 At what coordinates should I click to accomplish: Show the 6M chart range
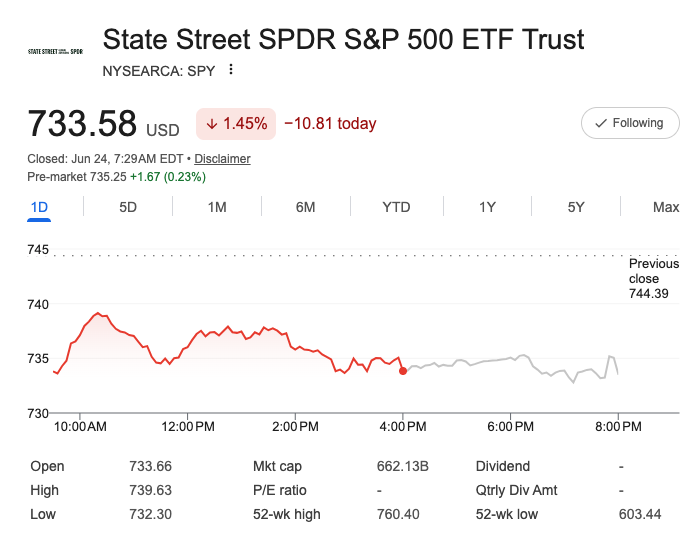tap(305, 207)
